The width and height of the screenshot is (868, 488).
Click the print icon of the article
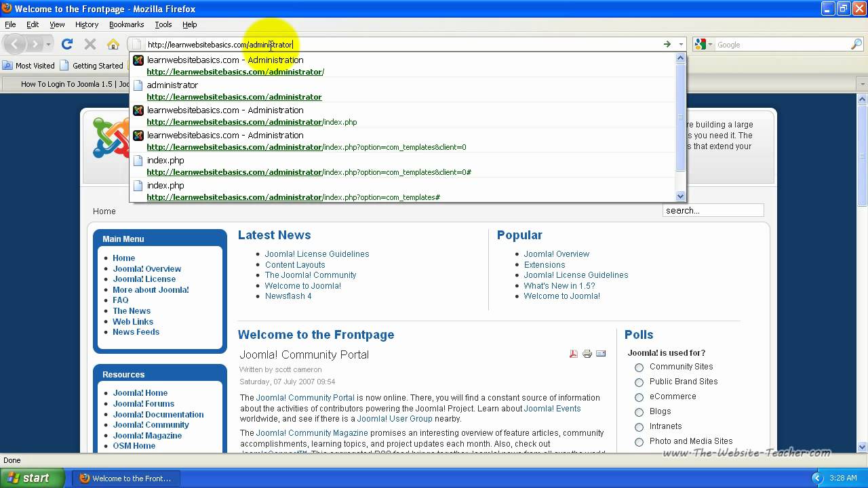coord(587,354)
